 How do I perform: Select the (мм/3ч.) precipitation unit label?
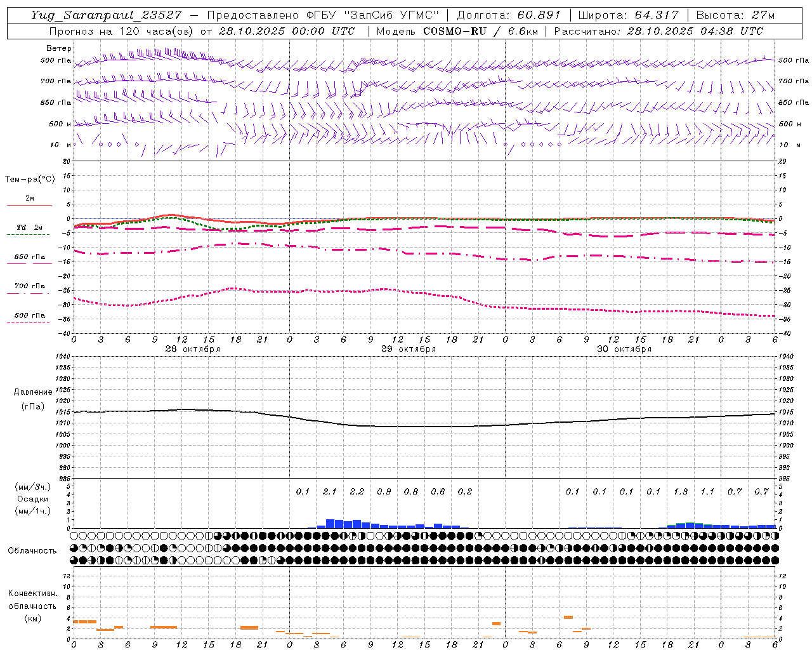[x=32, y=487]
